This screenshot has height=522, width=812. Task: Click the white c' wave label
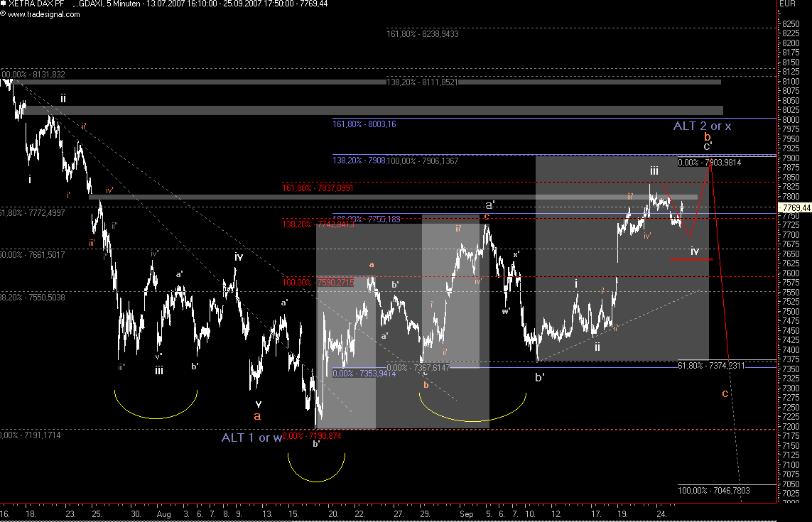[708, 146]
